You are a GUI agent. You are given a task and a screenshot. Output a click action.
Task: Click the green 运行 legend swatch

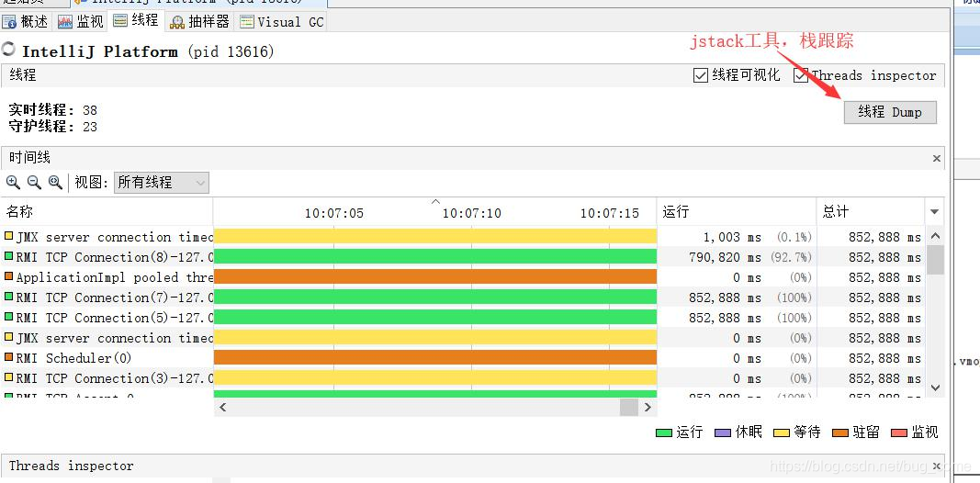click(x=664, y=432)
